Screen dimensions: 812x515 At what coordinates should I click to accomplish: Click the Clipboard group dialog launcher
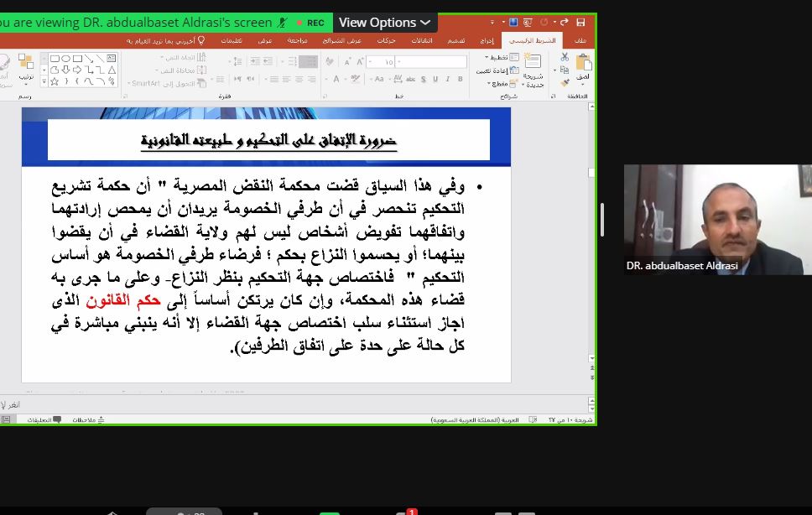(553, 96)
